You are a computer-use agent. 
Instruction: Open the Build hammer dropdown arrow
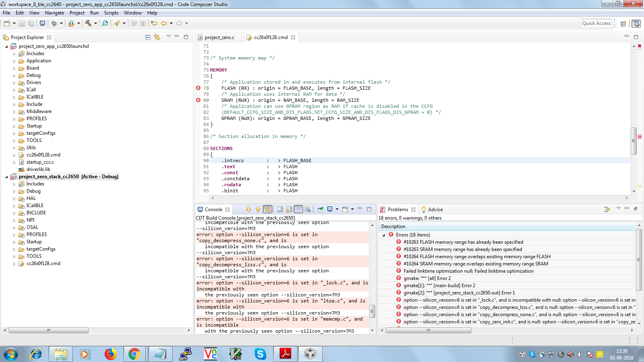click(95, 23)
